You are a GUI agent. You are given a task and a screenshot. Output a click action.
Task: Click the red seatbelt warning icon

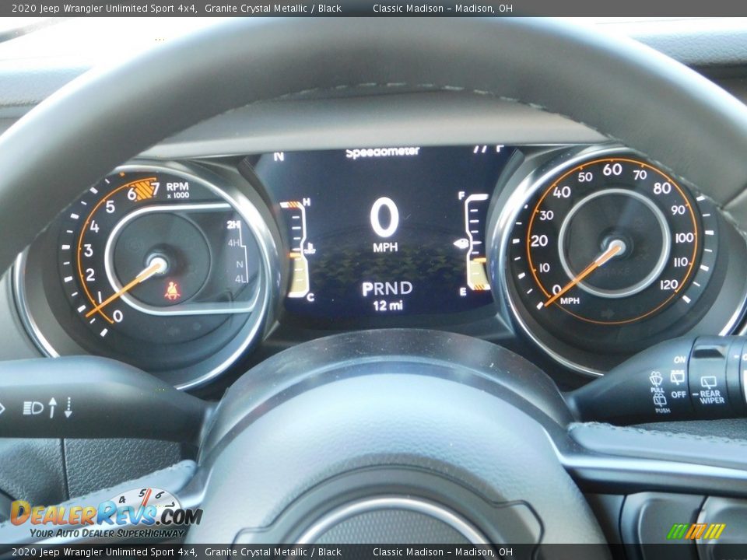coord(171,292)
